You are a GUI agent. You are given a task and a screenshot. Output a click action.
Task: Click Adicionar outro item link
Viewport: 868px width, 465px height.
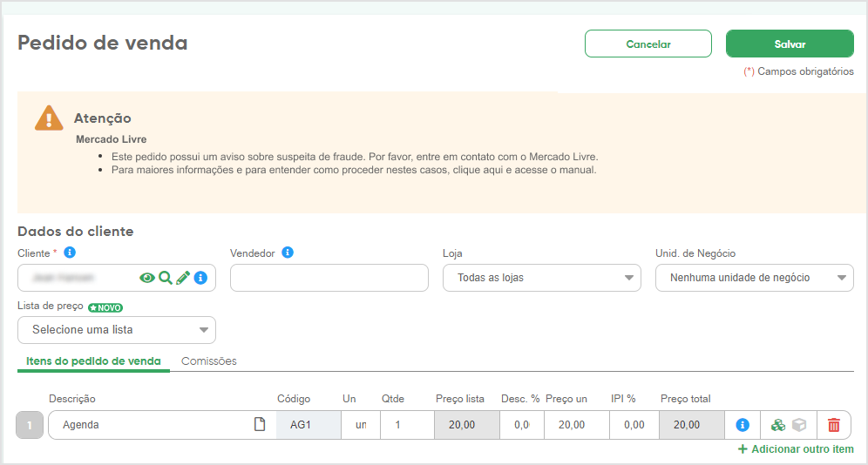click(x=796, y=449)
